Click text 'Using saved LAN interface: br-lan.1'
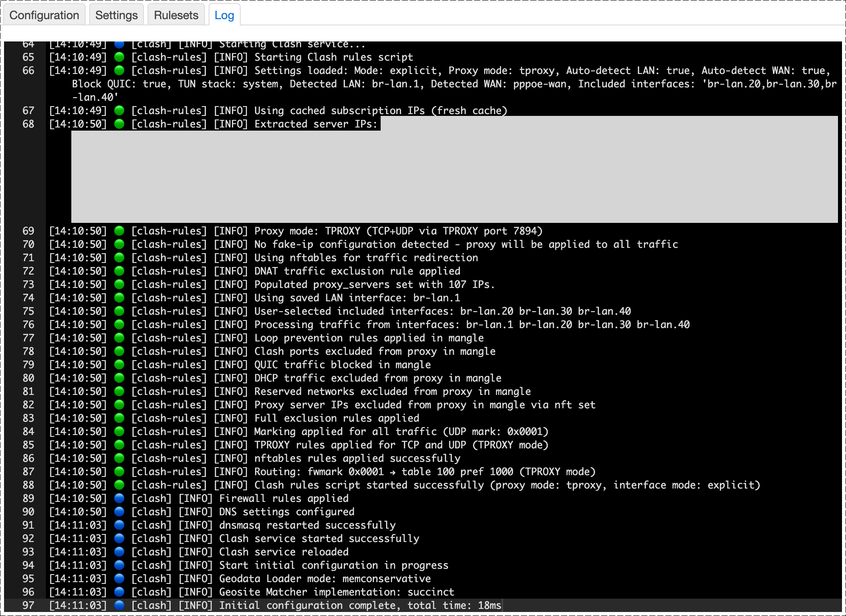This screenshot has height=616, width=846. coord(357,298)
